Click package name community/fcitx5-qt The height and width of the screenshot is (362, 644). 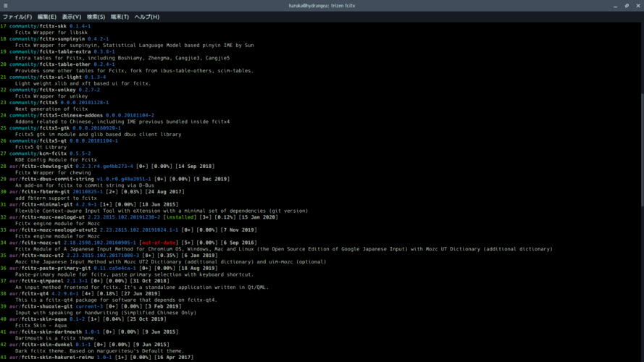(38, 140)
